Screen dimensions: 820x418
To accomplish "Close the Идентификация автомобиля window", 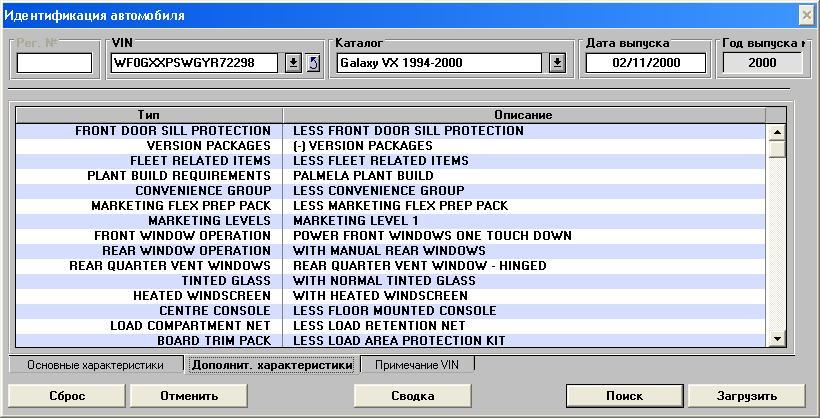I will tap(807, 15).
